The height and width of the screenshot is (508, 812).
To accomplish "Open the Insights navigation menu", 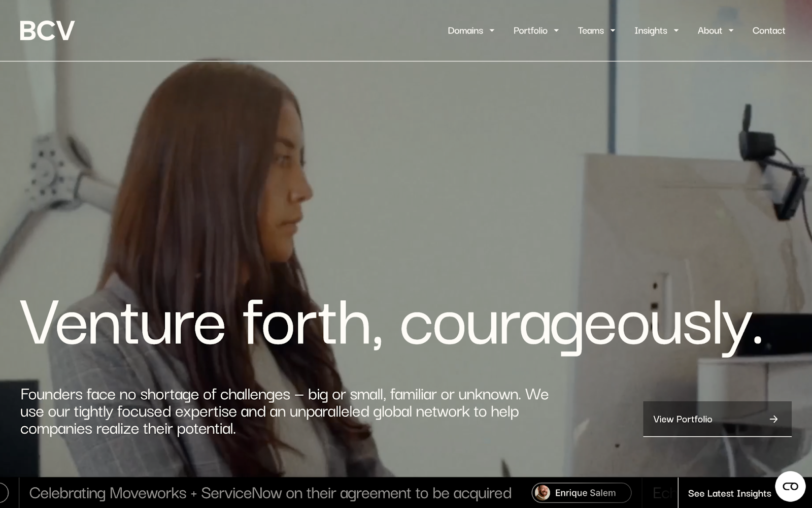I will [651, 30].
